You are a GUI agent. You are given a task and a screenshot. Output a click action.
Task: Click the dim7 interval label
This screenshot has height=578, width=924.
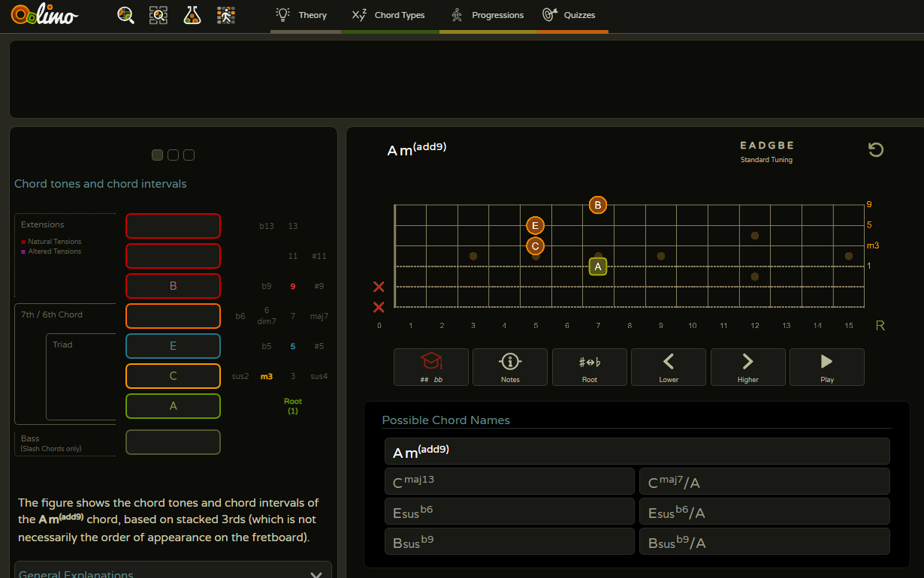click(267, 321)
